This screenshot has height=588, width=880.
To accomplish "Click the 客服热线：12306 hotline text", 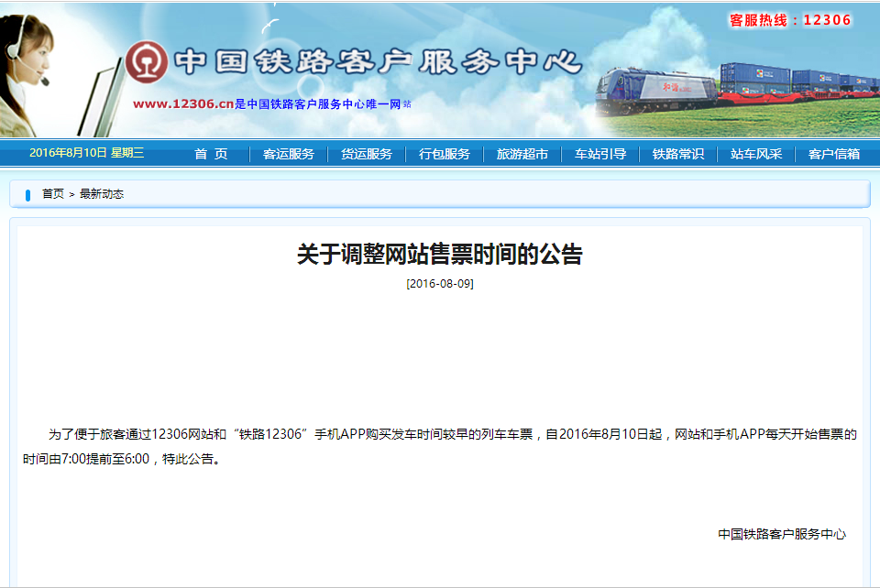I will [x=790, y=20].
